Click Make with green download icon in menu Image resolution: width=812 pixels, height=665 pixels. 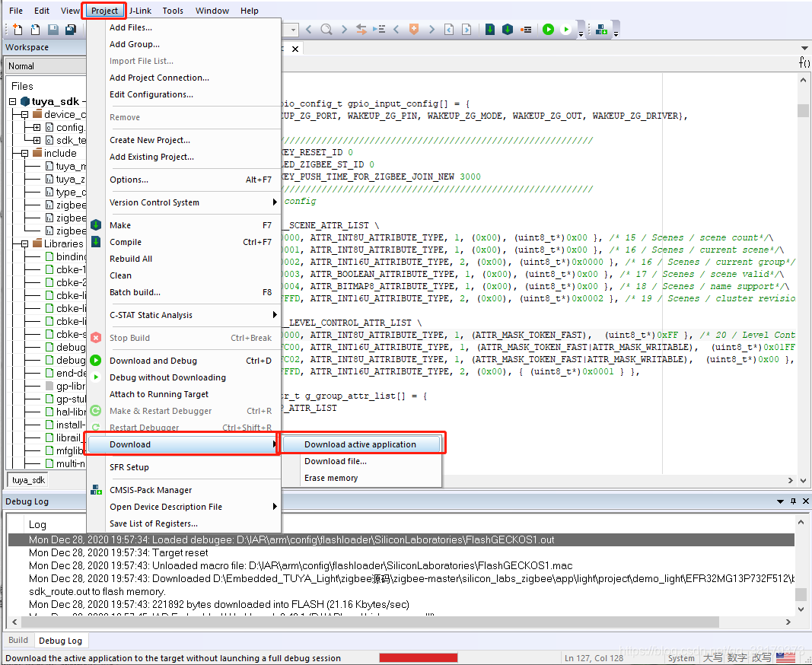96,225
